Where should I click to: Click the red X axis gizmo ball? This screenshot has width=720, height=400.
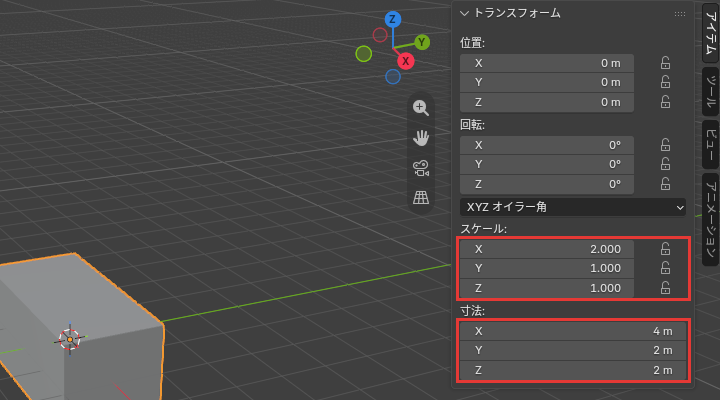coord(405,61)
